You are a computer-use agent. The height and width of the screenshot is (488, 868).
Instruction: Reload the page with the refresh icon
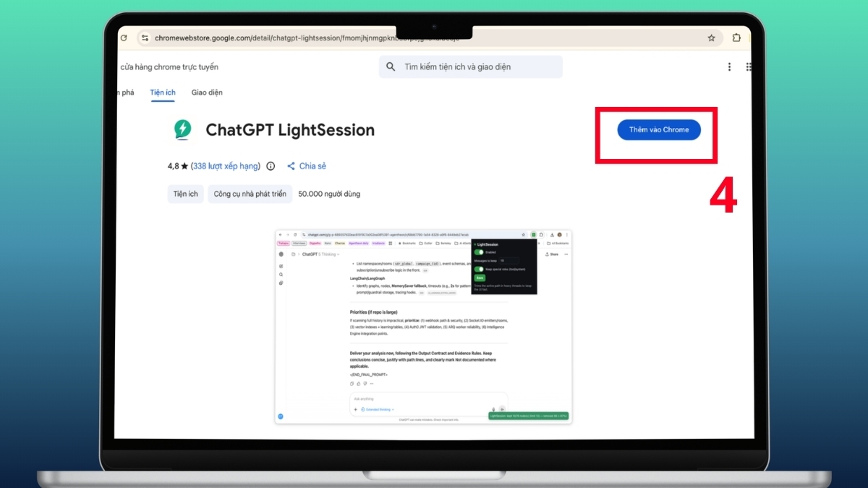(x=123, y=37)
